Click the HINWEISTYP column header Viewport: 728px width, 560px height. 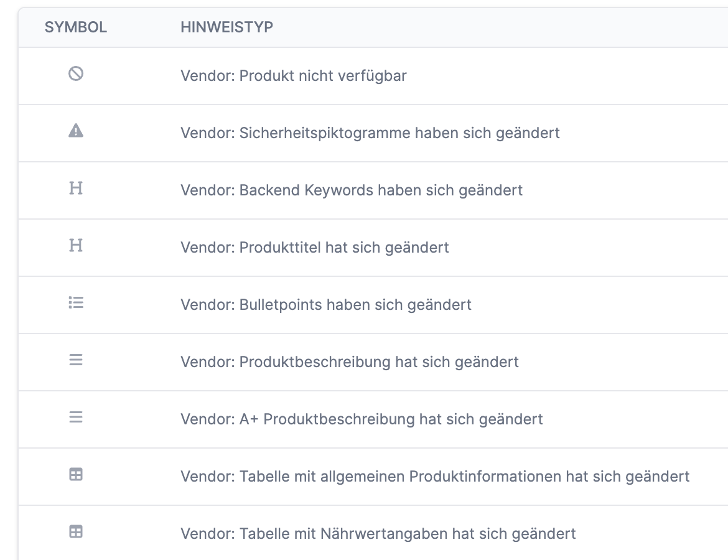(227, 27)
